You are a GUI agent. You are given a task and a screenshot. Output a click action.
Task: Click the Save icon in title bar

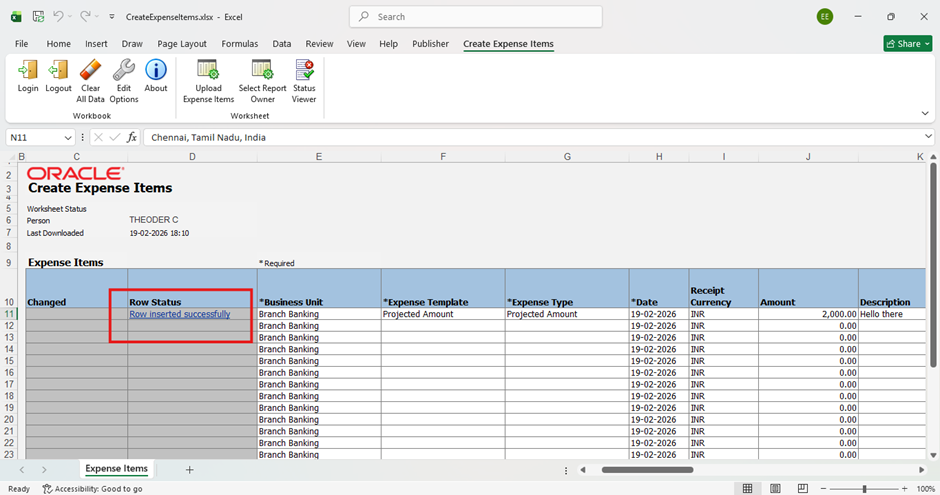pos(38,17)
